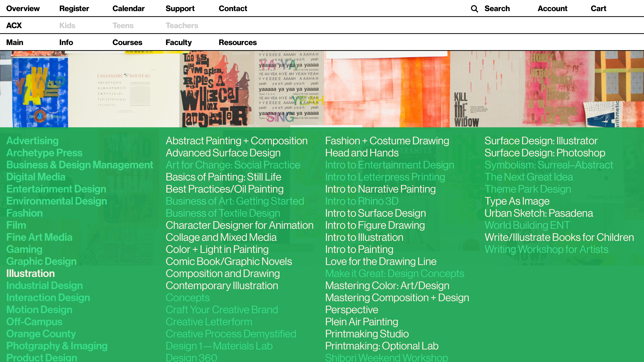Image resolution: width=644 pixels, height=362 pixels.
Task: Open Basics of Painting: Still Life
Action: (x=223, y=177)
